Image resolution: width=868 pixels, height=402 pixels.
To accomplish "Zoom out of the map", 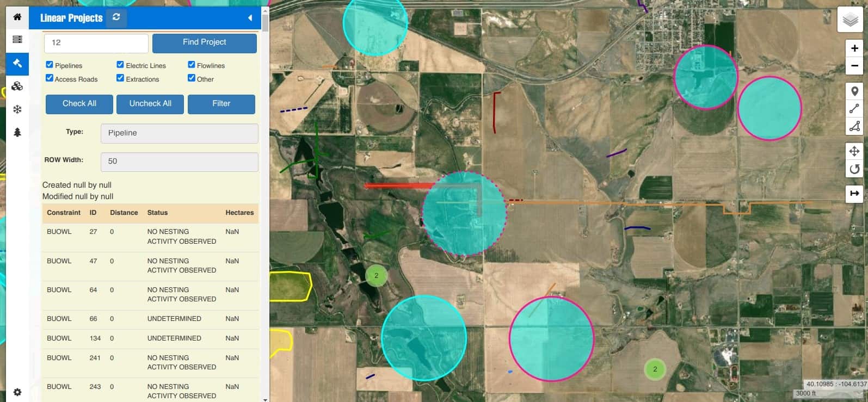I will click(854, 66).
